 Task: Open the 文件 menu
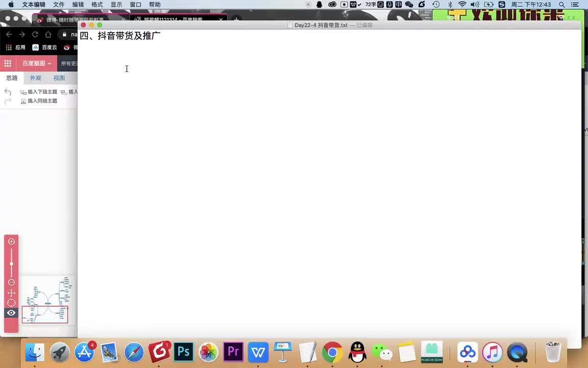pyautogui.click(x=59, y=5)
